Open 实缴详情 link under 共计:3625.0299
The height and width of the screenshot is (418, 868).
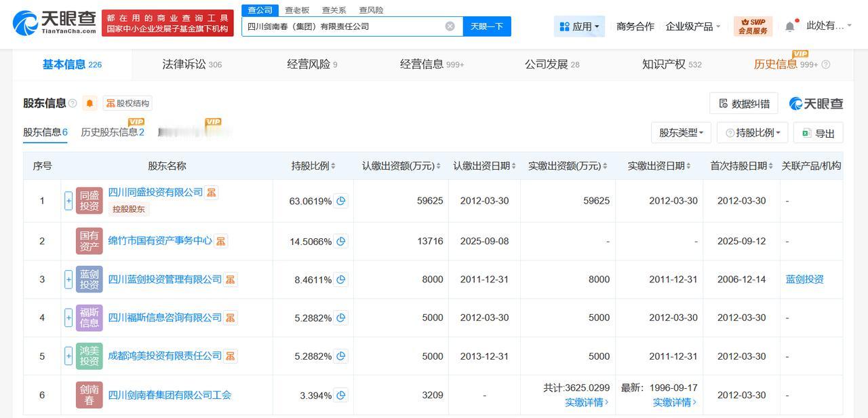coord(587,402)
